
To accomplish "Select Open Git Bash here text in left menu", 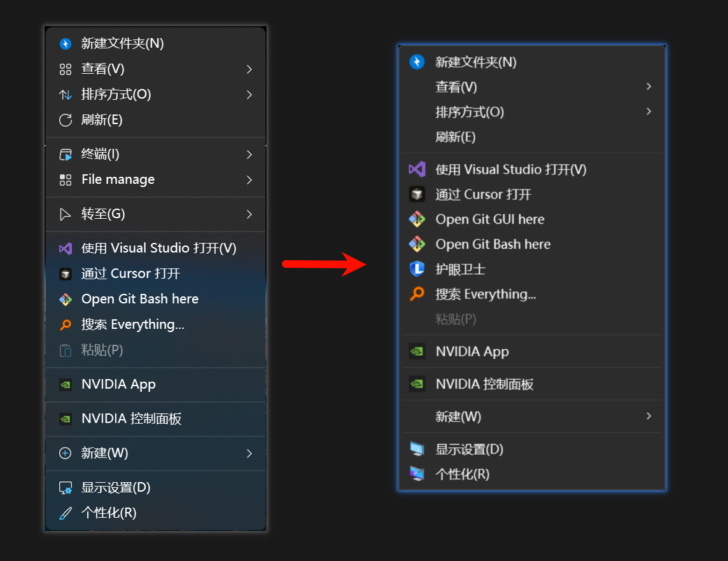I will click(140, 299).
